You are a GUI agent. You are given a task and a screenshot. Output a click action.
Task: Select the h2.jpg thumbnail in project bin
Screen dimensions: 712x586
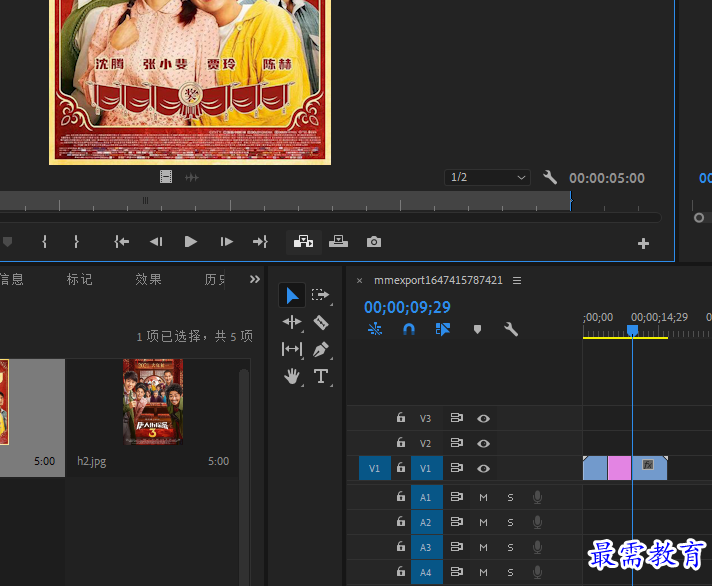[153, 402]
